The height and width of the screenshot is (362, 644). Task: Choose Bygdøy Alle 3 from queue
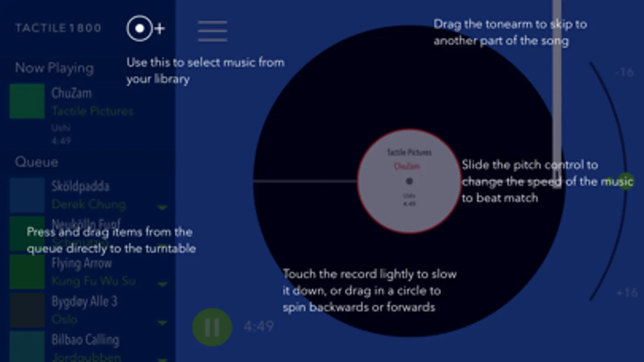[x=89, y=310]
